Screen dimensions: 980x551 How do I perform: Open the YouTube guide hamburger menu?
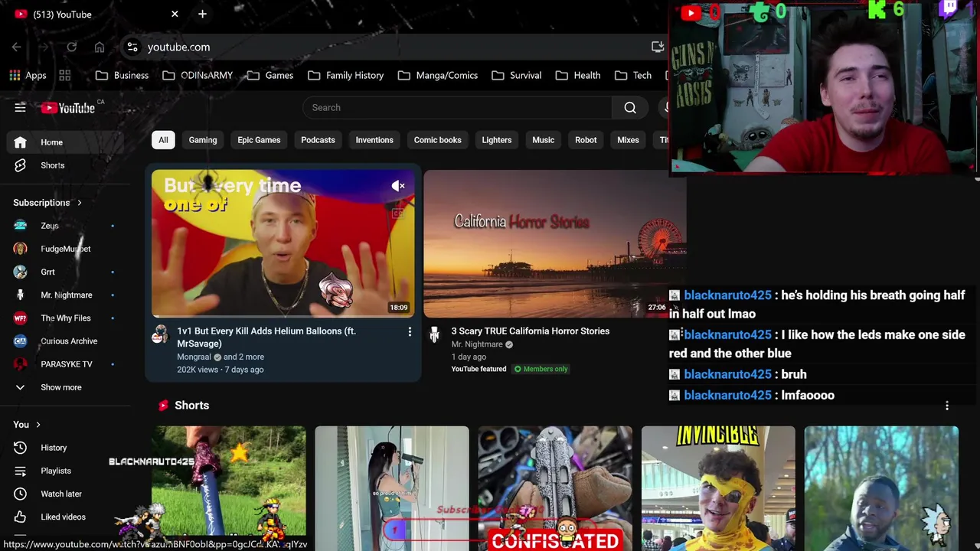(x=20, y=108)
